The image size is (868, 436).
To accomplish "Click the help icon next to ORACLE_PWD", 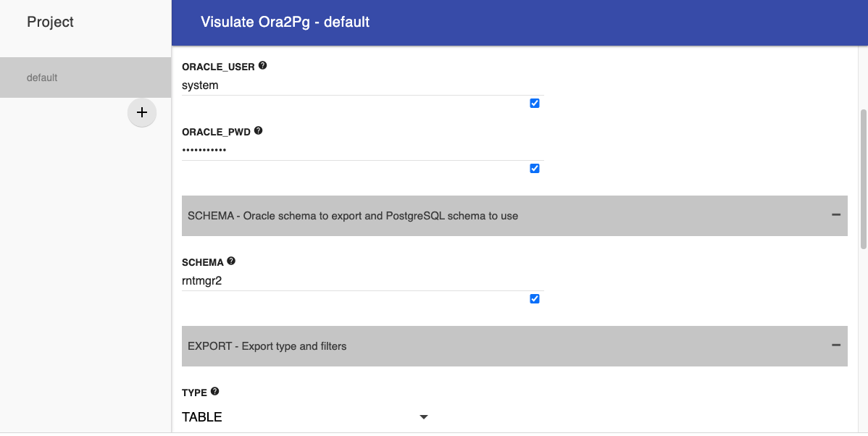I will click(258, 131).
